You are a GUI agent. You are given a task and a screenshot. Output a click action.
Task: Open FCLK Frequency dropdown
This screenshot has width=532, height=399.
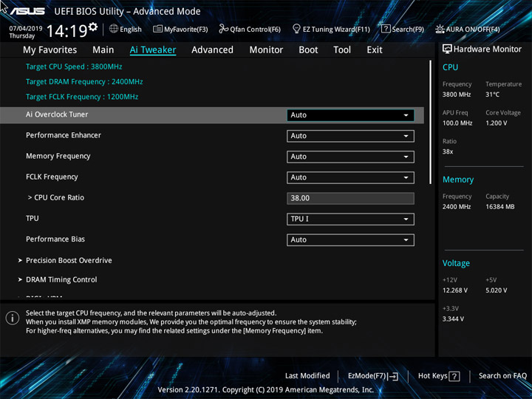[350, 177]
